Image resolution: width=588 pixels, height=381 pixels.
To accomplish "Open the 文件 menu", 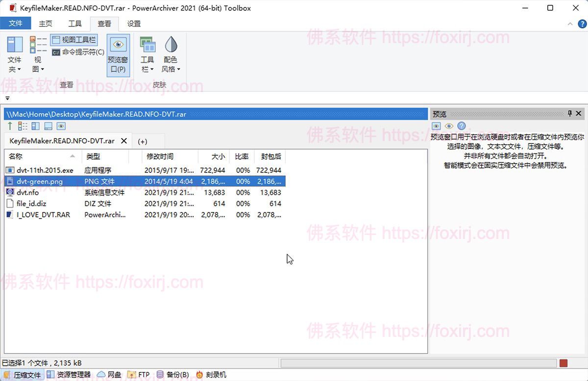I will point(16,23).
